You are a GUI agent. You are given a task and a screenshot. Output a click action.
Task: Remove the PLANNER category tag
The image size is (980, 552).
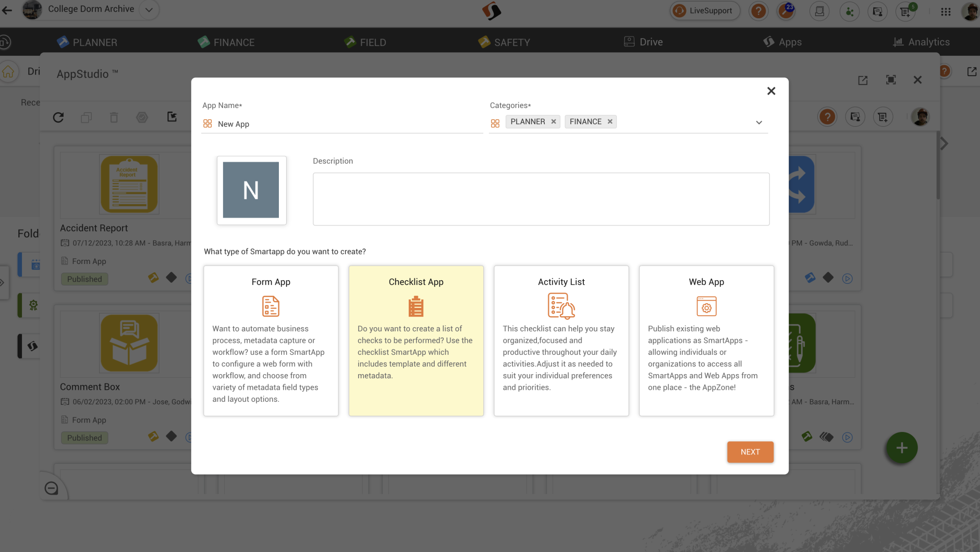pos(554,122)
